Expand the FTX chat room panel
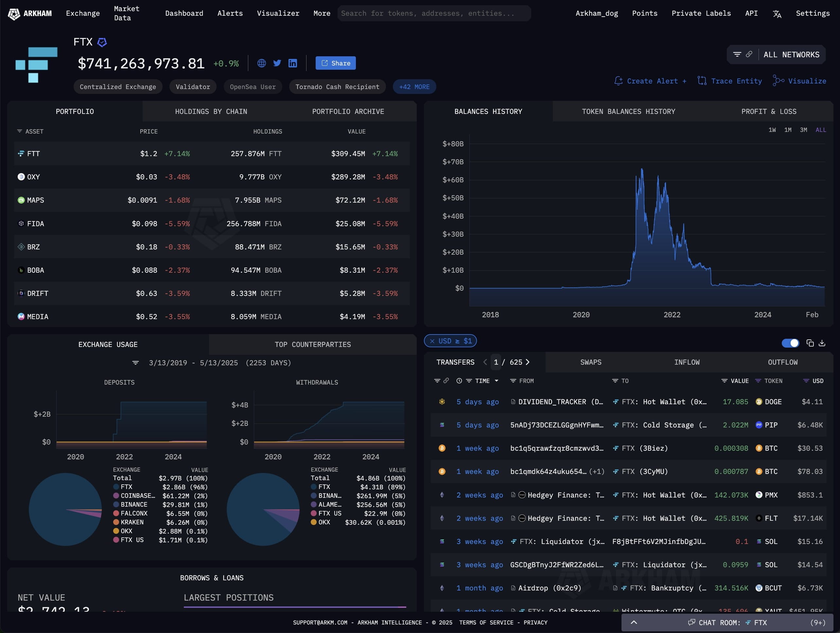This screenshot has height=633, width=840. click(x=634, y=622)
